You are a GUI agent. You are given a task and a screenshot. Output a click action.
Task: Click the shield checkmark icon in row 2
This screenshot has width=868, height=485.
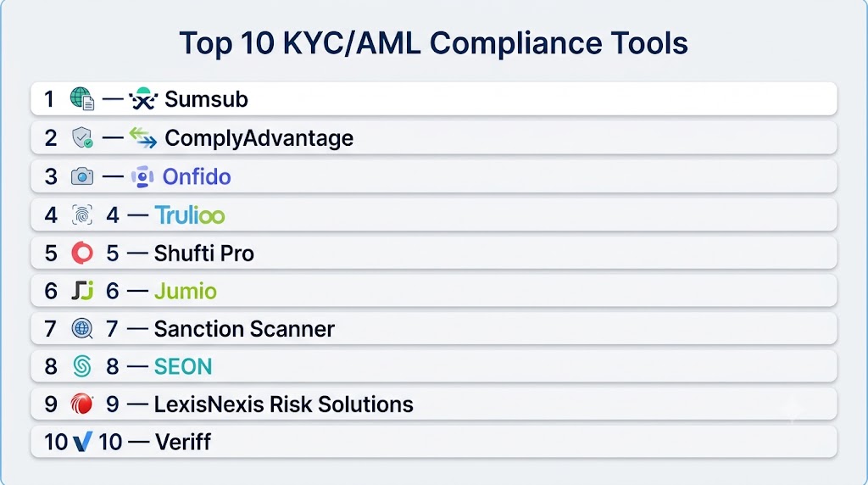click(82, 137)
